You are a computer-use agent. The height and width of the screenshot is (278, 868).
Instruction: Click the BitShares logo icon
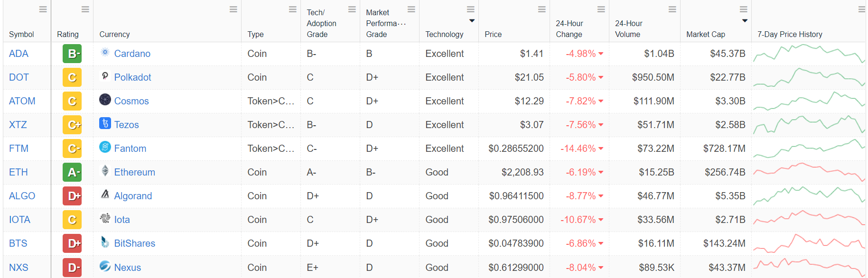105,242
